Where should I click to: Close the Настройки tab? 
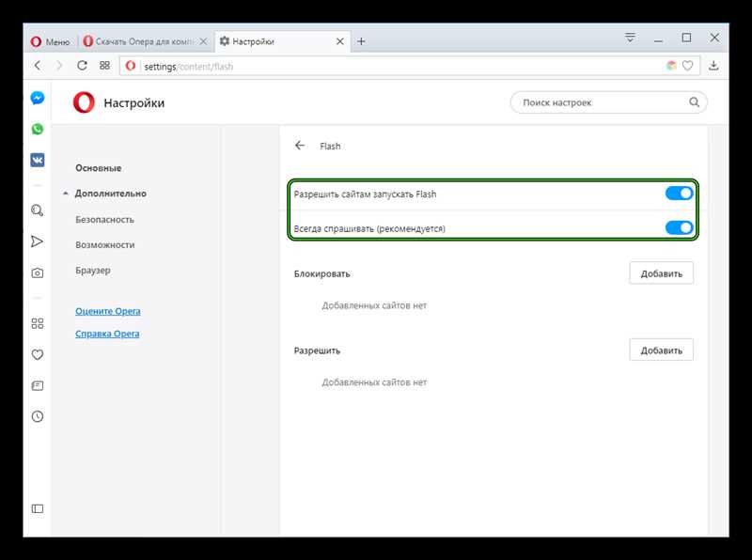[x=339, y=41]
